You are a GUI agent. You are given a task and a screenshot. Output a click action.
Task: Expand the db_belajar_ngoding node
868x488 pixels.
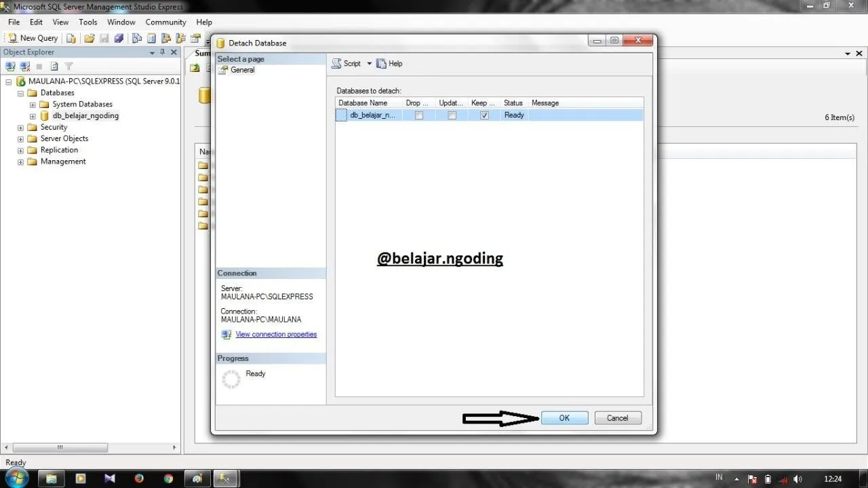click(x=33, y=116)
